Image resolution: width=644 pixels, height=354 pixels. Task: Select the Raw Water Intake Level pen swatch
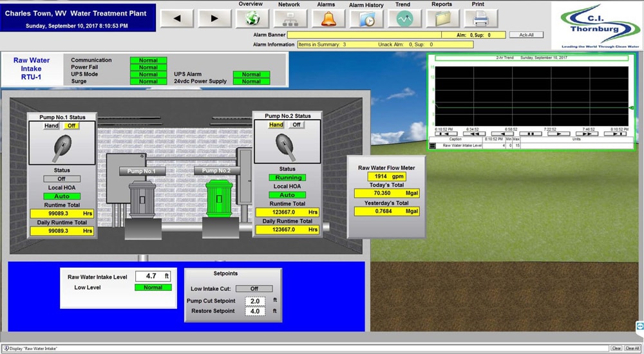(x=432, y=145)
